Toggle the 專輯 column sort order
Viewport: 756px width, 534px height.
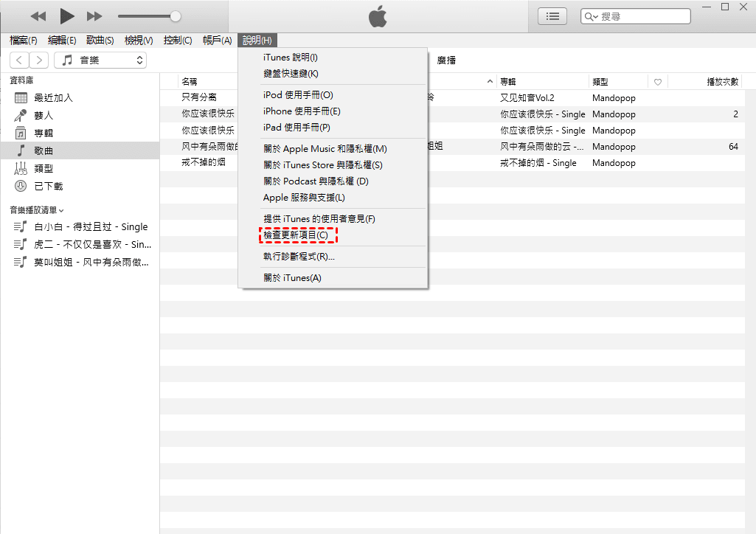click(x=507, y=81)
